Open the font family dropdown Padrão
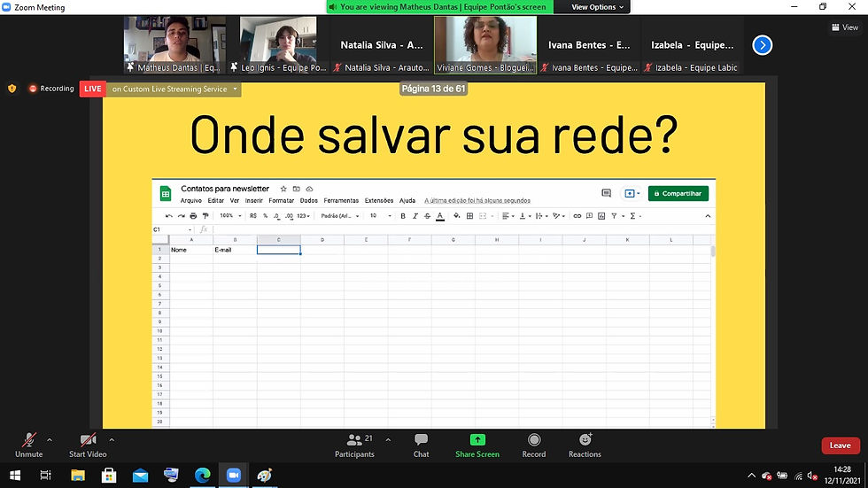 coord(340,216)
